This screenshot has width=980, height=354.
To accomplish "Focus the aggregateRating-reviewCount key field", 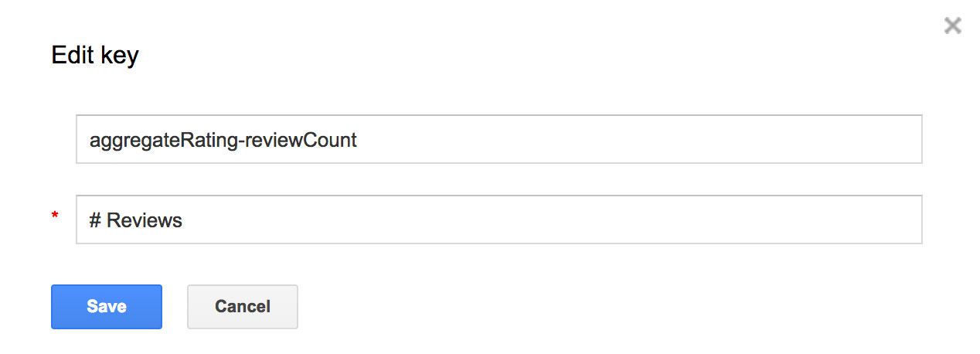I will pyautogui.click(x=499, y=140).
